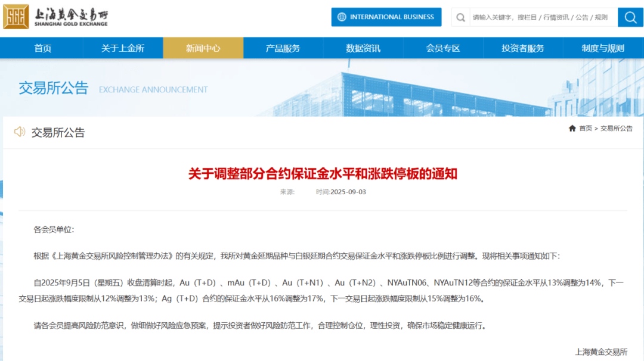The image size is (644, 361).
Task: Open the 投资者服务 menu item
Action: pyautogui.click(x=523, y=48)
